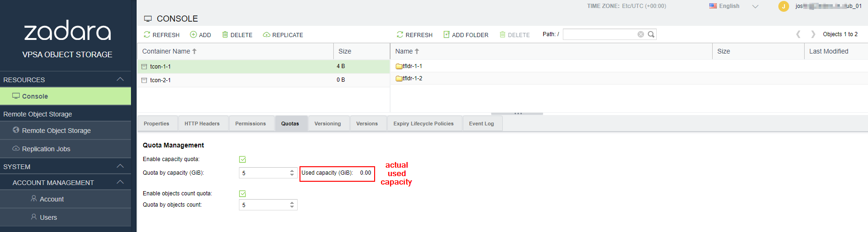The image size is (868, 232).
Task: Open the tfldr-1-1 folder
Action: click(409, 66)
